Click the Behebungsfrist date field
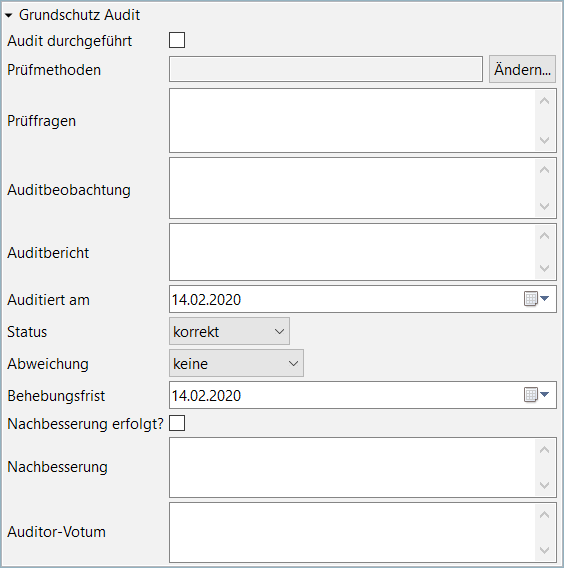Viewport: 564px width, 568px height. pos(363,395)
